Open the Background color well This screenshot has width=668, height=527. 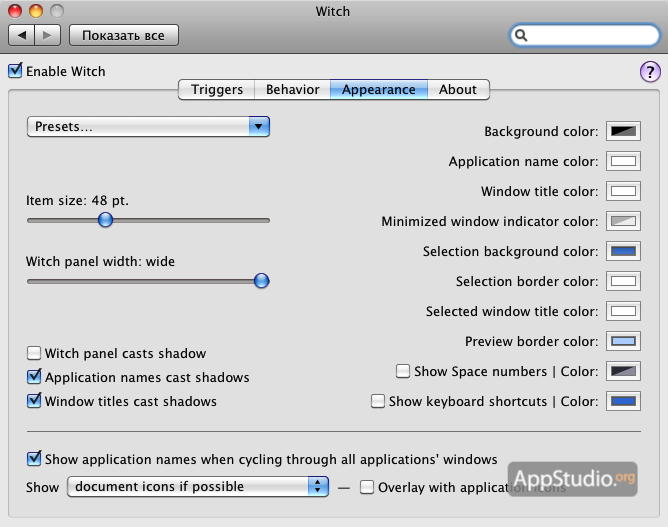tap(623, 131)
